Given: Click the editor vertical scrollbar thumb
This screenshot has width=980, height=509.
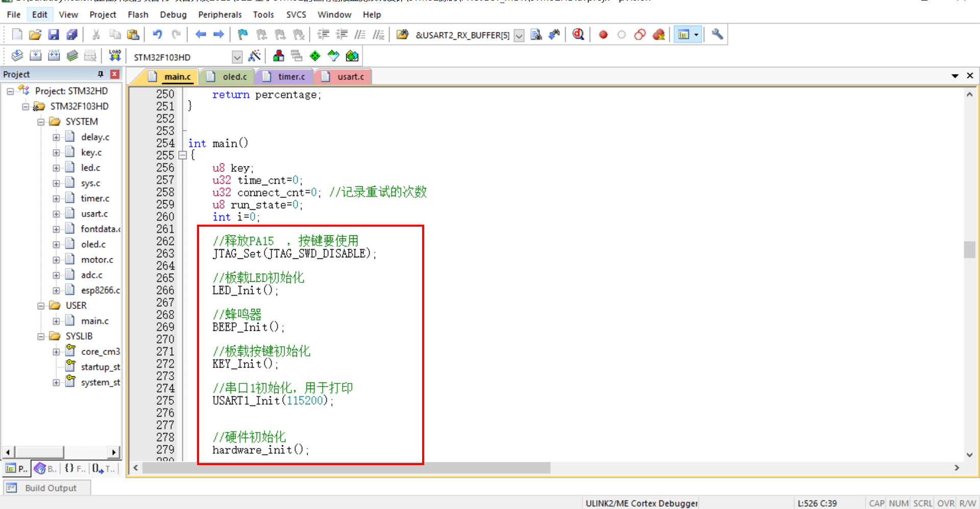Looking at the screenshot, I should [969, 250].
